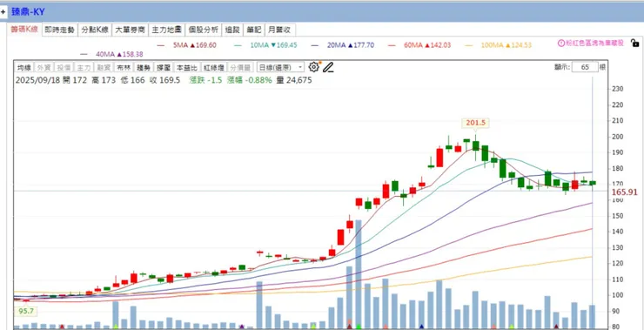The height and width of the screenshot is (330, 644).
Task: Click the pink info circle icon
Action: pyautogui.click(x=560, y=43)
